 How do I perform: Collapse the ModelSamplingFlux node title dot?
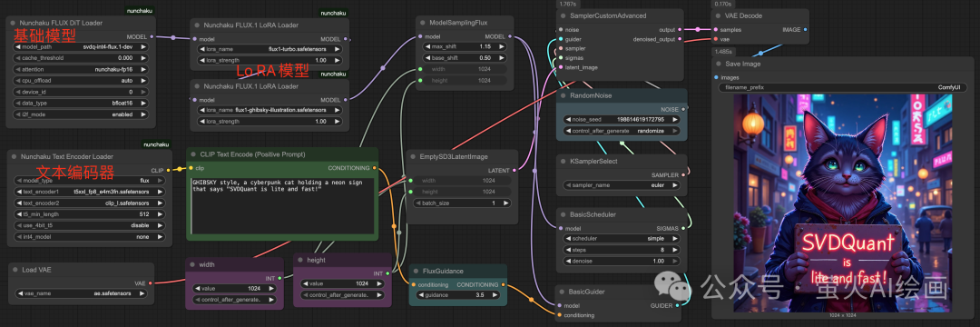coord(423,23)
